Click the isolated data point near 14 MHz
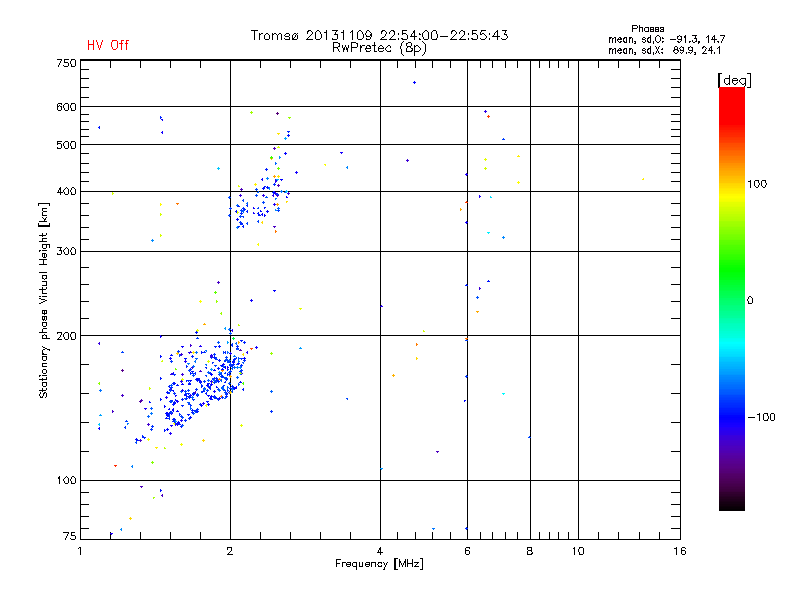 643,179
